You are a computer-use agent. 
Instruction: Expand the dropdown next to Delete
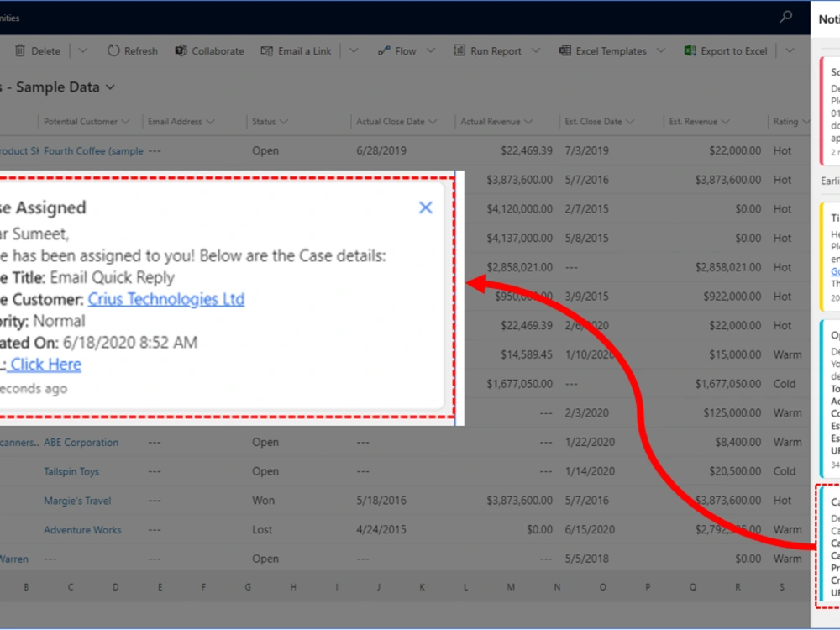point(82,50)
